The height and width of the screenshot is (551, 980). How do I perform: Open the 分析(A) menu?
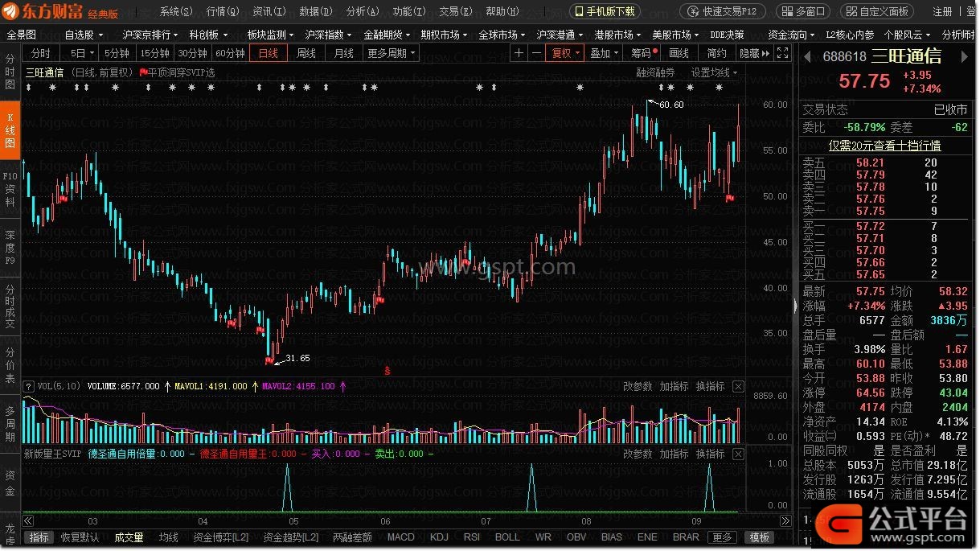[x=363, y=11]
